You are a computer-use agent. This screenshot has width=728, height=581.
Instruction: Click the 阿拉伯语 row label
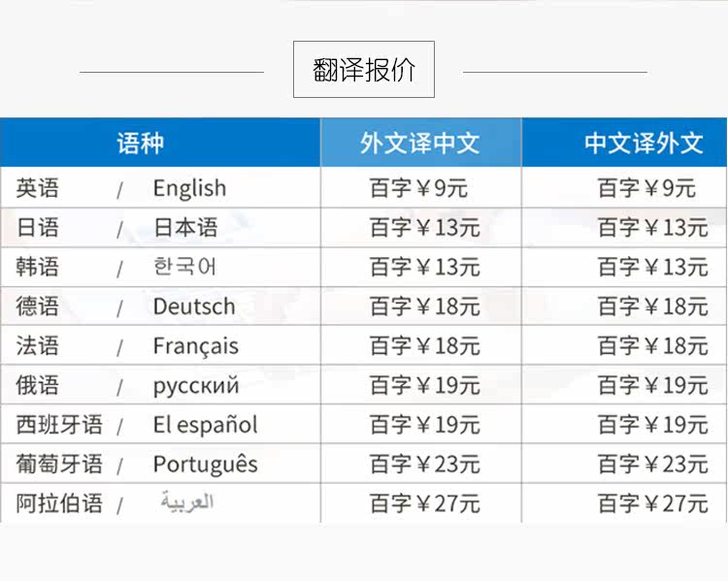click(59, 503)
